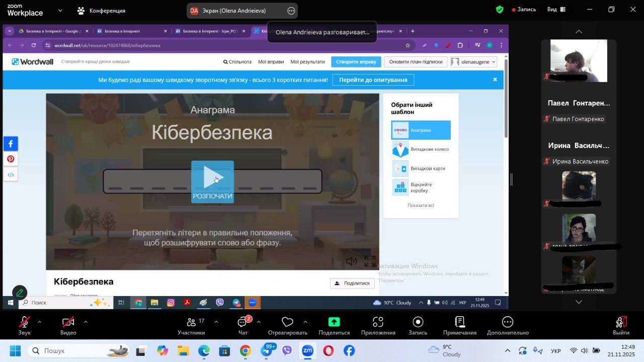Open the View menu in Zoom
644x362 pixels.
pyautogui.click(x=556, y=10)
